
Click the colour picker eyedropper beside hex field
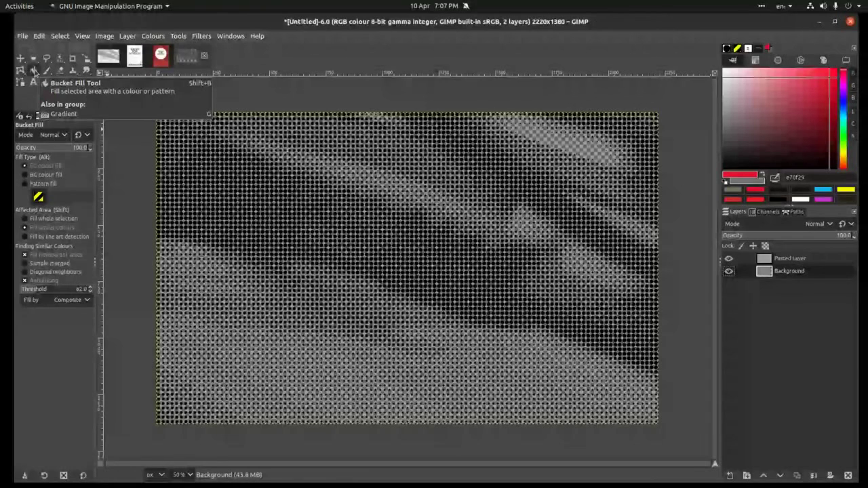coord(774,178)
